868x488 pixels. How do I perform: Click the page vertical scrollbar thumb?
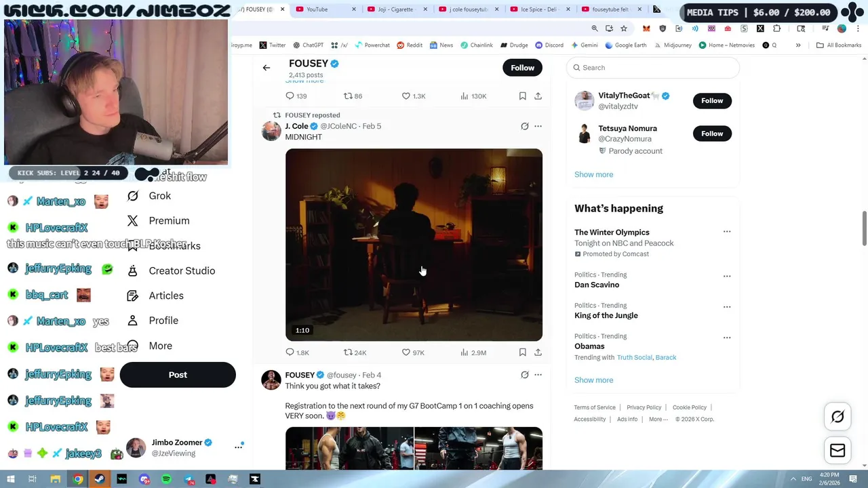tap(864, 228)
